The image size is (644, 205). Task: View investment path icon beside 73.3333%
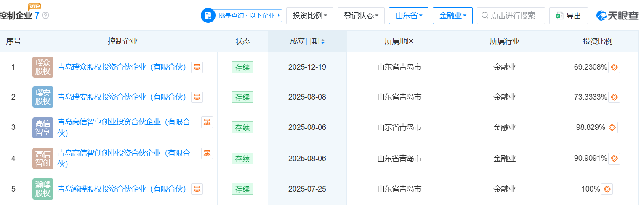tap(614, 97)
